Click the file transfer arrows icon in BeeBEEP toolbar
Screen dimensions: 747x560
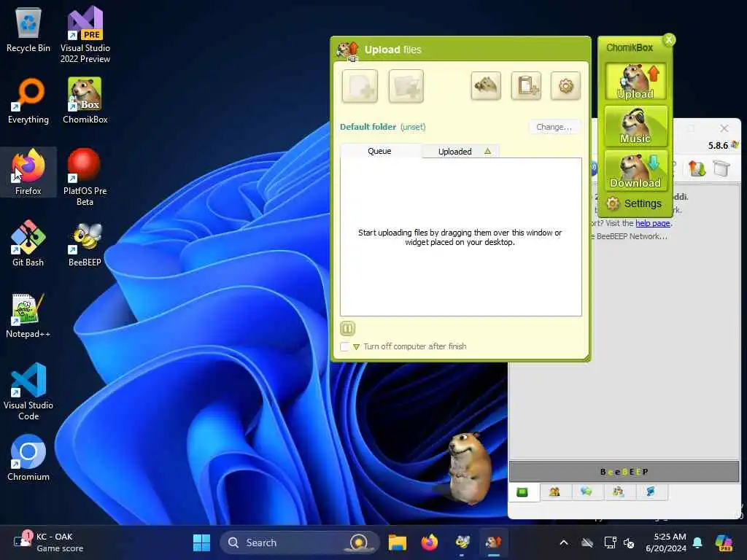click(697, 168)
